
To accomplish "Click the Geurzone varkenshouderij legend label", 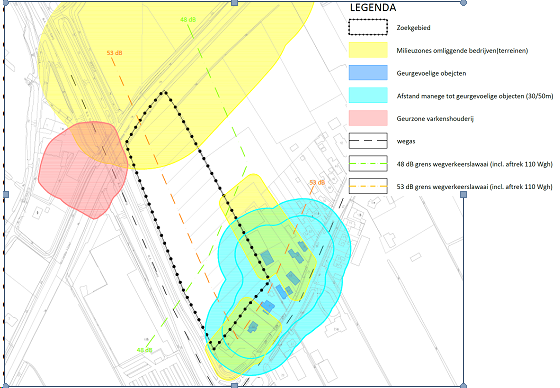I will pyautogui.click(x=435, y=119).
